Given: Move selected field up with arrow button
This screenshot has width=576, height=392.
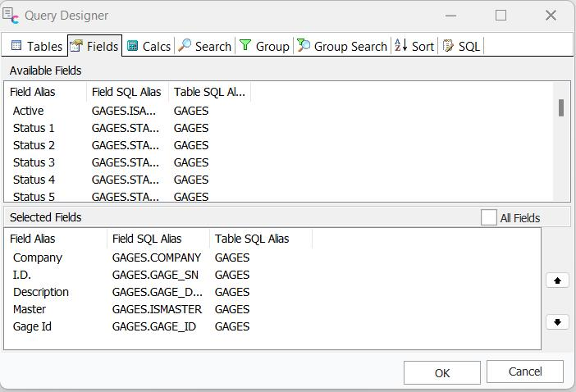Looking at the screenshot, I should [x=557, y=280].
